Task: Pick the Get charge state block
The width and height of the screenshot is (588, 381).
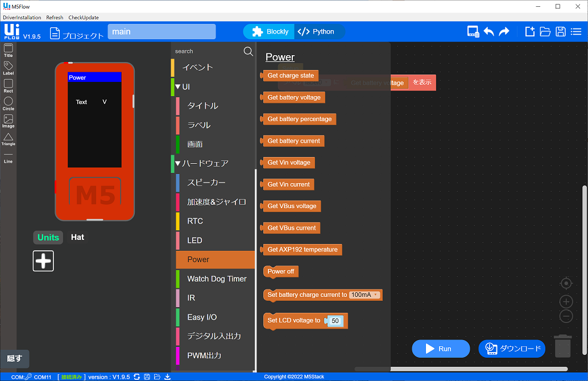Action: 289,76
